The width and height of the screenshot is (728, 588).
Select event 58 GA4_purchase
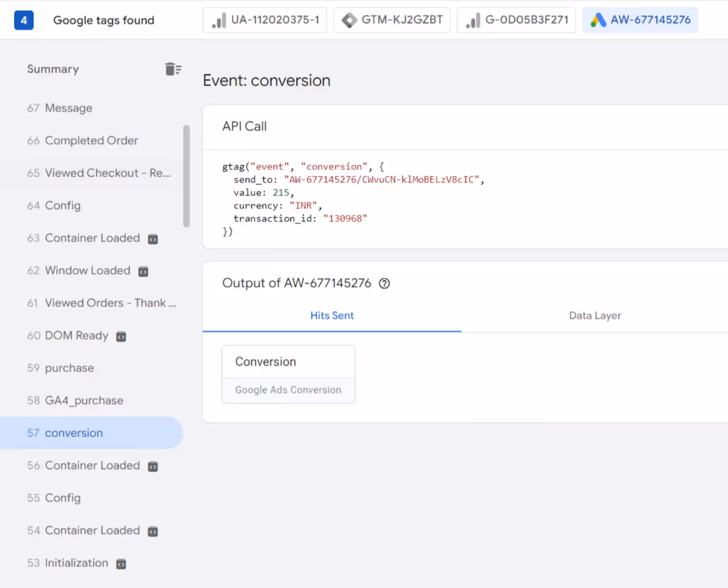coord(91,401)
